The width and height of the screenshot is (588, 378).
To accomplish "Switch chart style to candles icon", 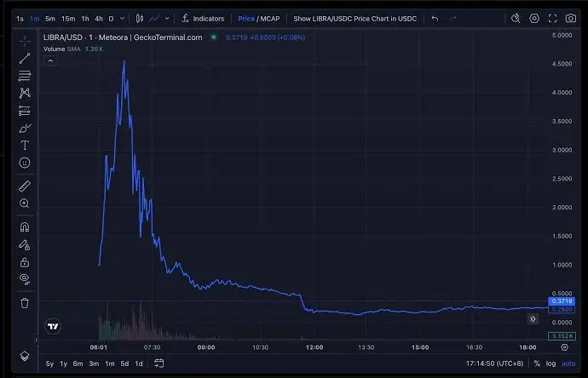I will point(140,19).
